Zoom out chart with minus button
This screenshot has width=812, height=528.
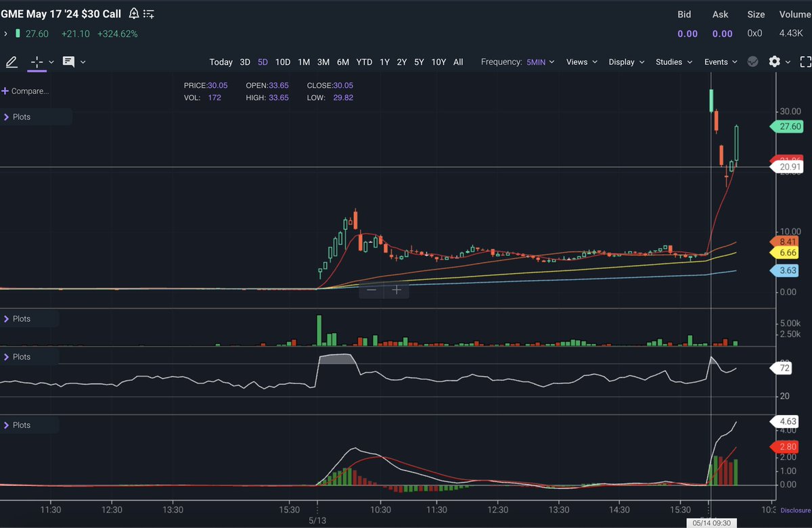point(371,290)
